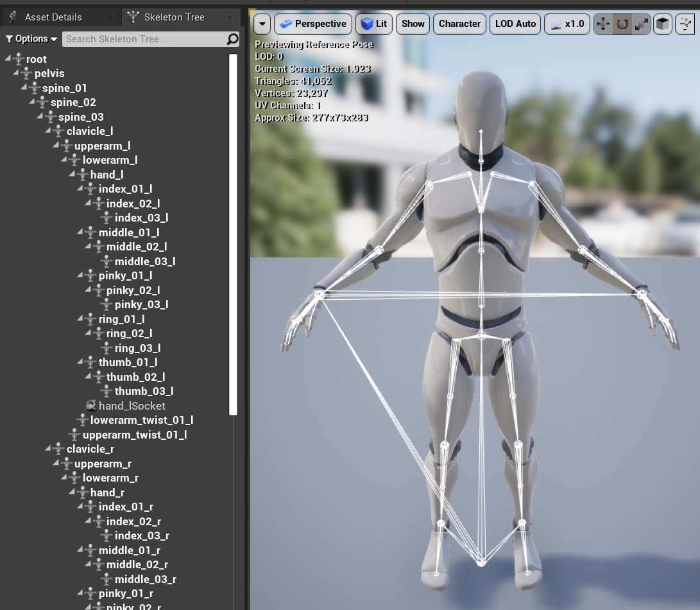Click the magnifying glass in Skeleton Tree search
This screenshot has height=610, width=700.
[x=232, y=39]
